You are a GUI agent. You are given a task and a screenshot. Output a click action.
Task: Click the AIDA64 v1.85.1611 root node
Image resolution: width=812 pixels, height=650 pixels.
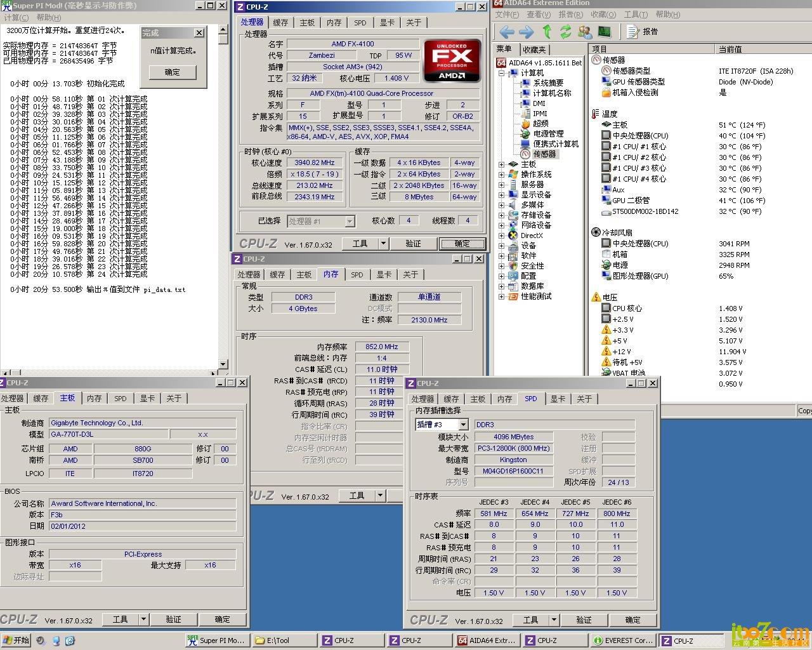tap(545, 63)
